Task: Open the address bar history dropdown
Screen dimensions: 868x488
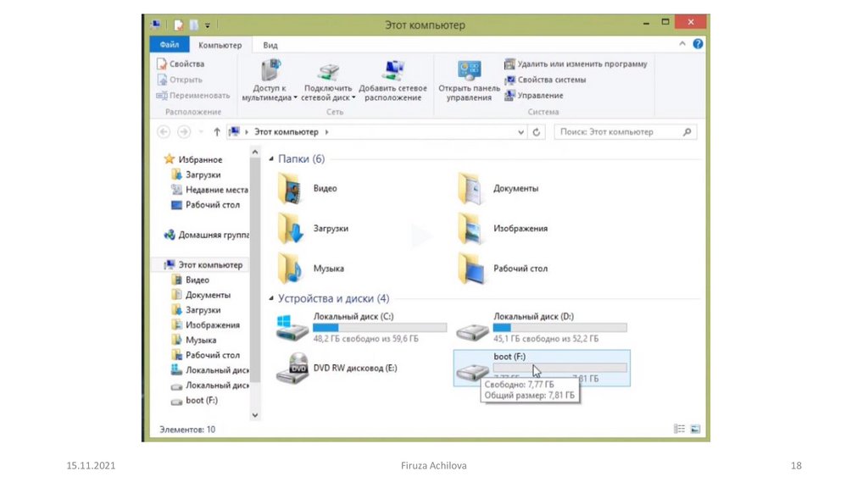Action: coord(520,132)
